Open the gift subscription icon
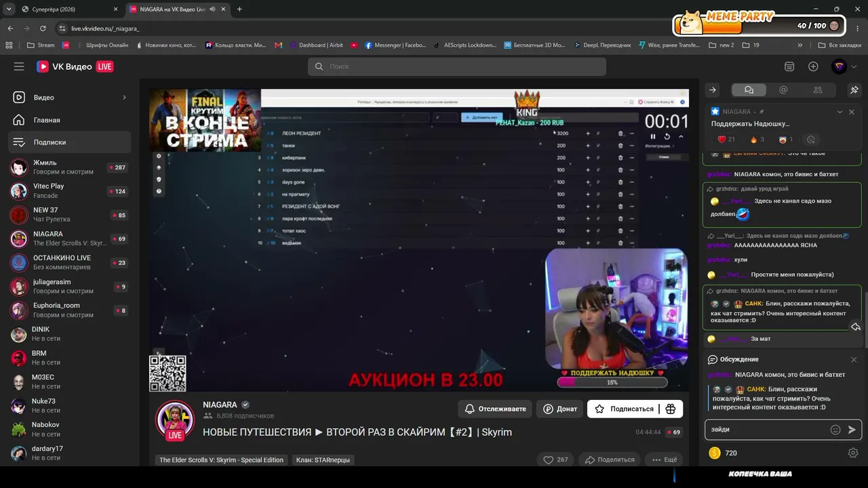 tap(671, 409)
